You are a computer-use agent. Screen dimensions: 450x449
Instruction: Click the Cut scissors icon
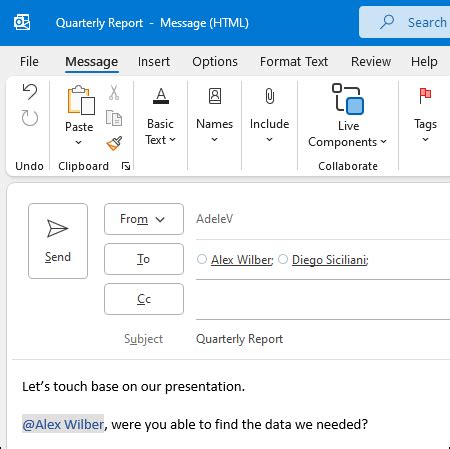pos(114,92)
